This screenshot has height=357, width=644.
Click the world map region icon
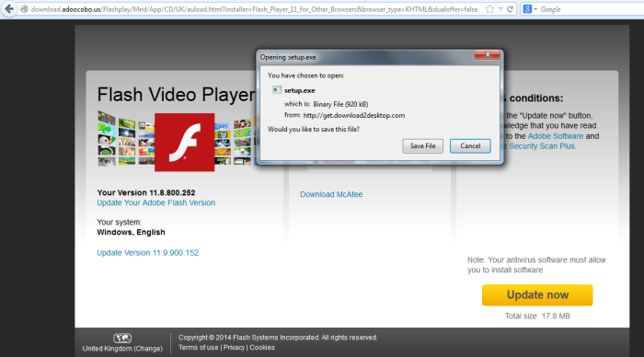(122, 338)
